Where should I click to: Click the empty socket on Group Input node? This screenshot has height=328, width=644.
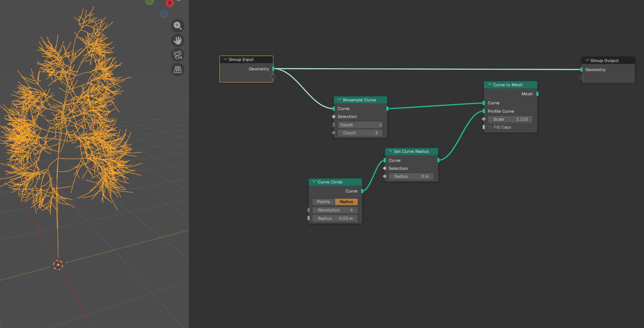click(273, 77)
